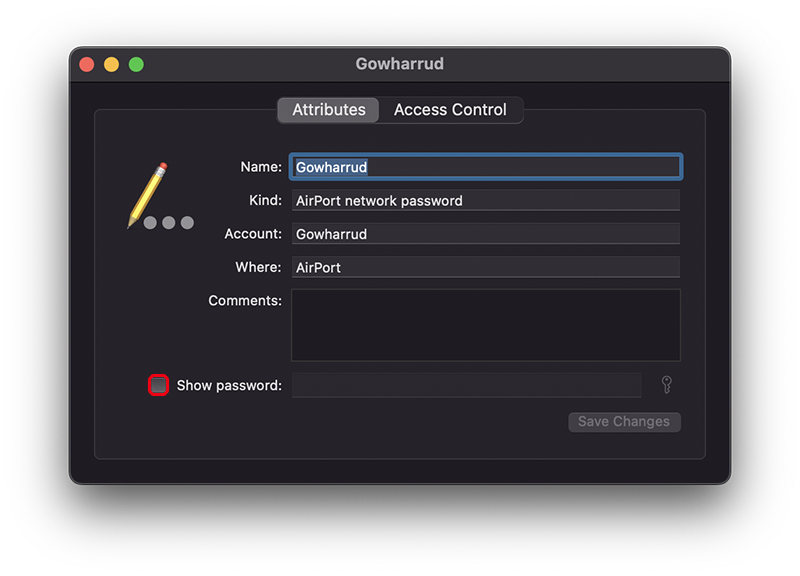800x576 pixels.
Task: Click the Gowharrud window title
Action: (x=399, y=64)
